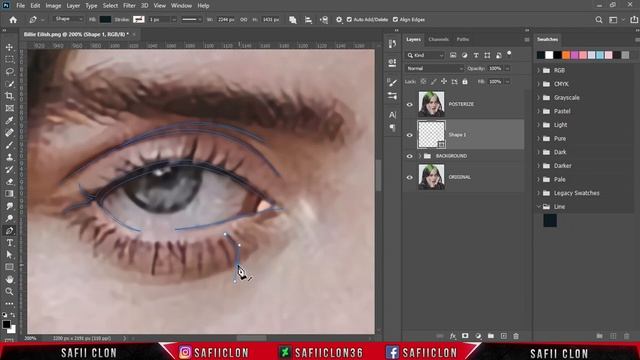Open path alignment icon
Viewport: 640px width, 360px height.
[x=308, y=20]
